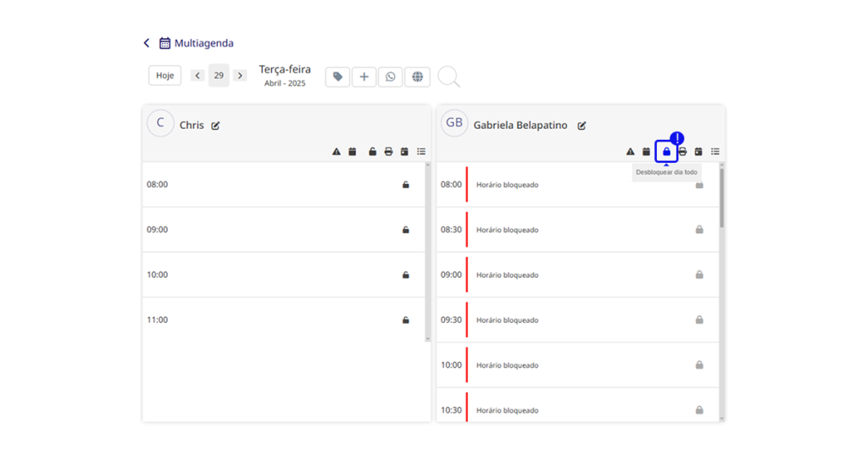This screenshot has width=868, height=456.
Task: Open the date picker showing 29
Action: click(219, 75)
